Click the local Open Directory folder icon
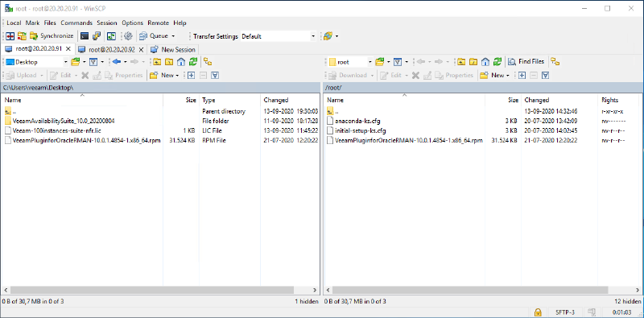644x318 pixels. tap(75, 62)
